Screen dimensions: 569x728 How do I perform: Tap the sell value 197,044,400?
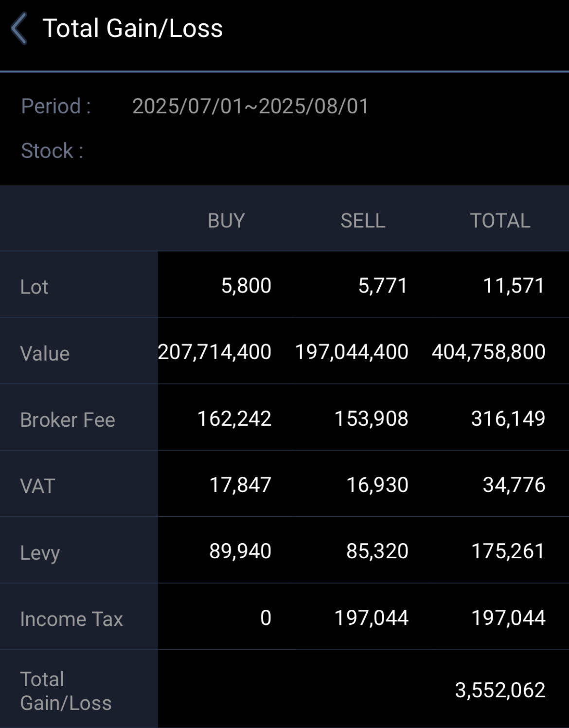[352, 352]
